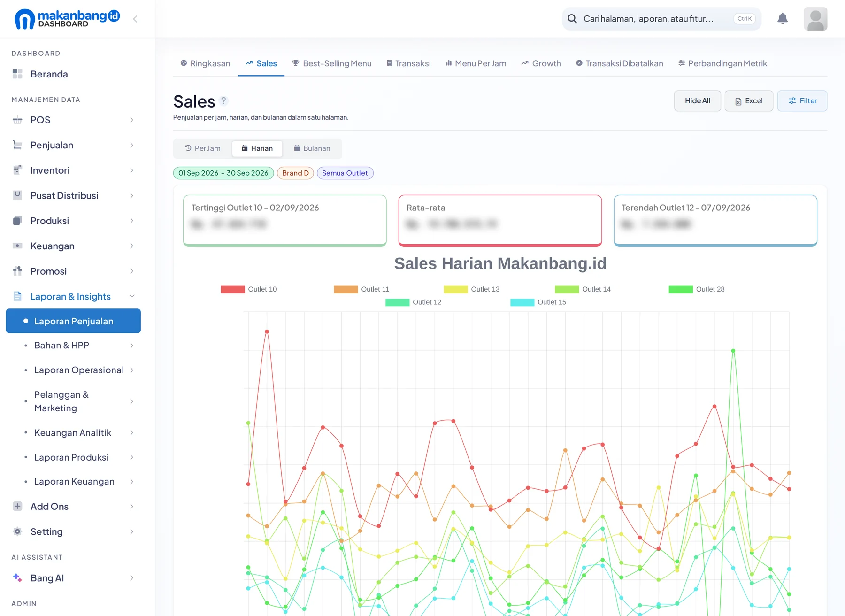Click the Excel file icon

click(x=738, y=101)
